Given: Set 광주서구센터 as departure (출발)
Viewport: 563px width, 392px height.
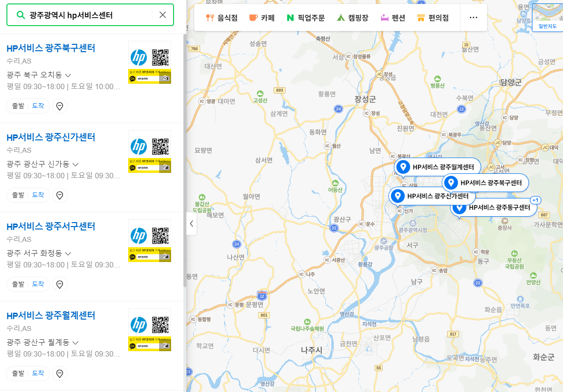Looking at the screenshot, I should coord(18,284).
